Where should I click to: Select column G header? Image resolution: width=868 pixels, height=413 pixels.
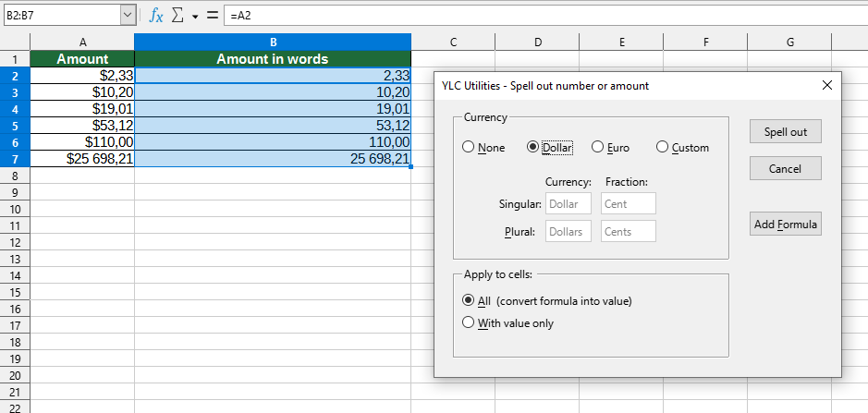tap(790, 43)
